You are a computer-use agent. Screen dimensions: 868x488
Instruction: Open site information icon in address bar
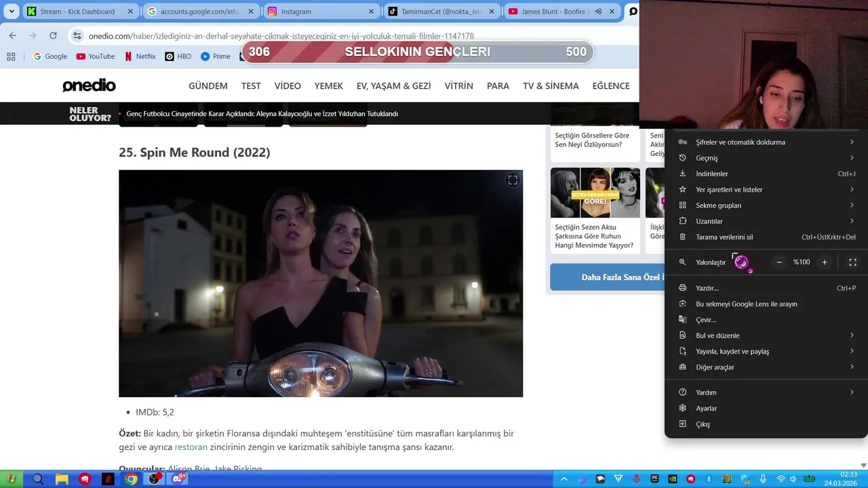tap(77, 36)
